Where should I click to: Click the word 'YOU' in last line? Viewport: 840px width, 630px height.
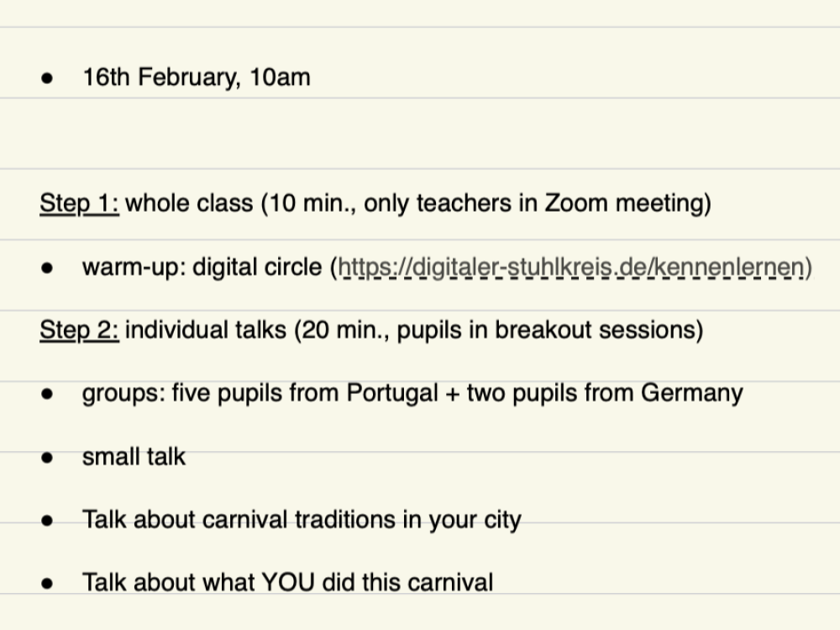(x=287, y=583)
